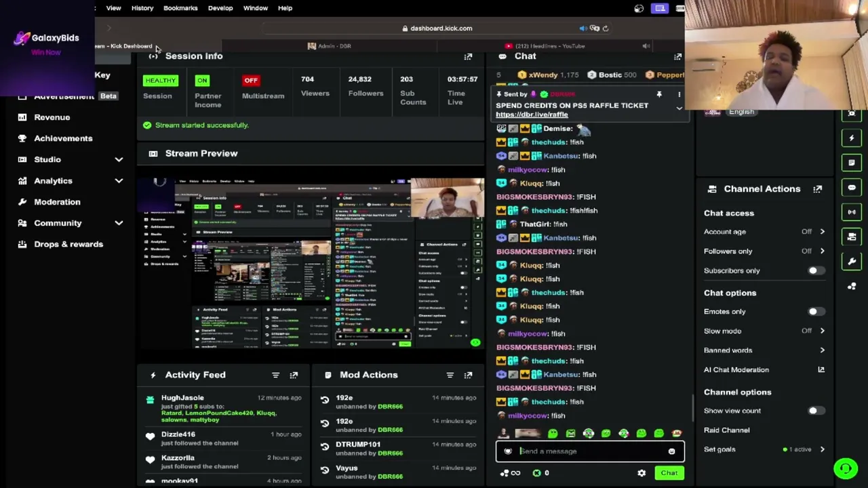Click the wrench icon in right sidebar
The image size is (868, 488).
point(852,261)
